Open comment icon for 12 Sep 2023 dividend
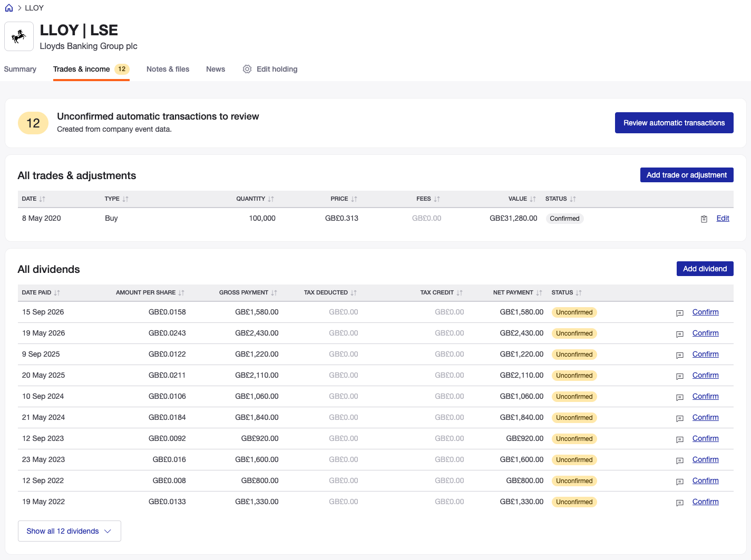 [680, 439]
